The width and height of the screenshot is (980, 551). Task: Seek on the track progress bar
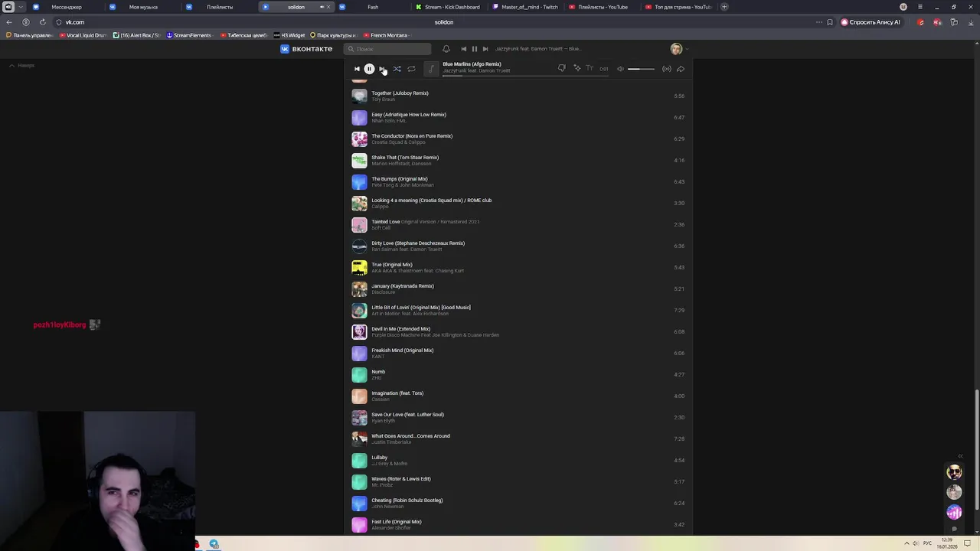525,76
